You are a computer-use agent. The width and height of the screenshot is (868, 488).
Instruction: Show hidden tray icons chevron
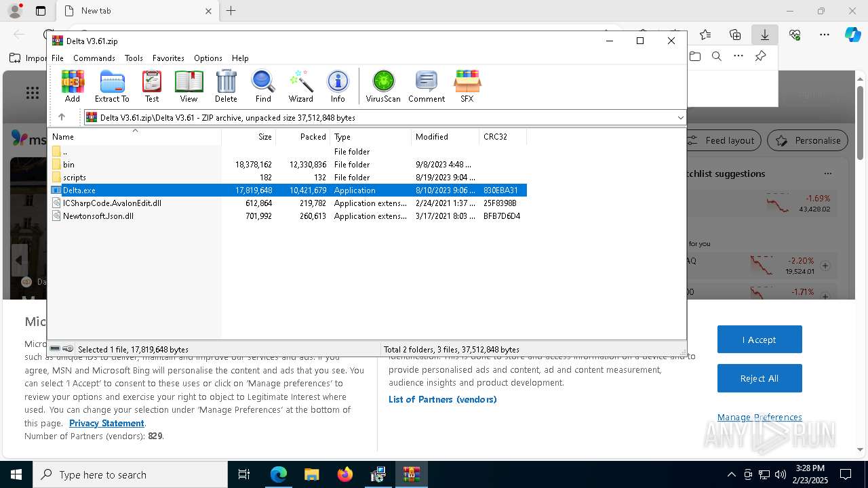[x=731, y=474]
